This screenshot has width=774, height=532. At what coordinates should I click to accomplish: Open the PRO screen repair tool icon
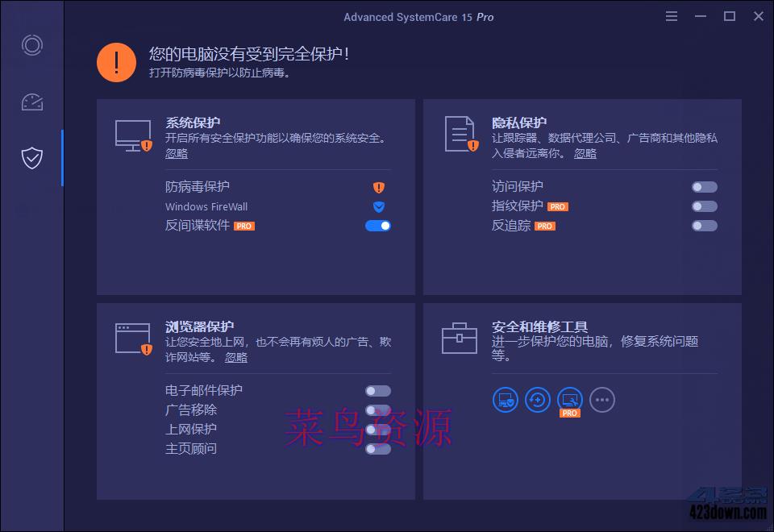(x=570, y=400)
